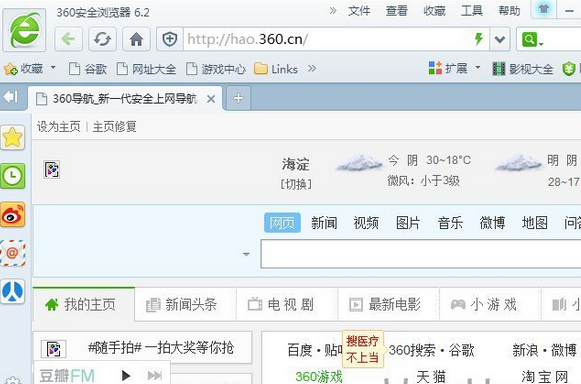The height and width of the screenshot is (384, 581).
Task: Open the 工具 menu
Action: [x=472, y=11]
